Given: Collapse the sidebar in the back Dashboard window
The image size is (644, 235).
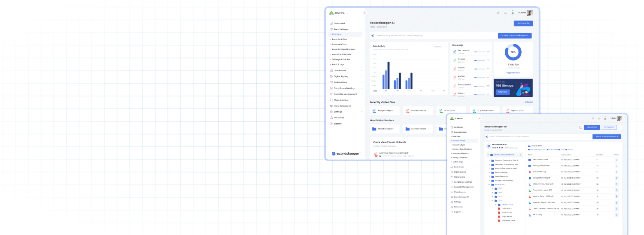Looking at the screenshot, I should (x=364, y=12).
